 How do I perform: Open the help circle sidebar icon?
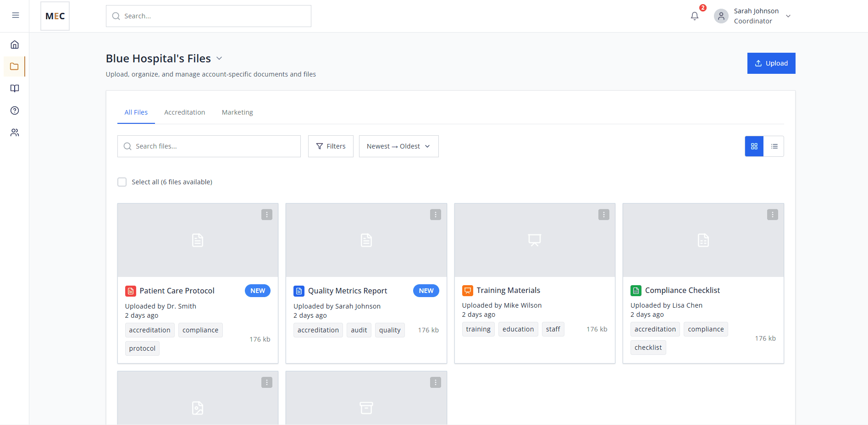click(x=15, y=110)
